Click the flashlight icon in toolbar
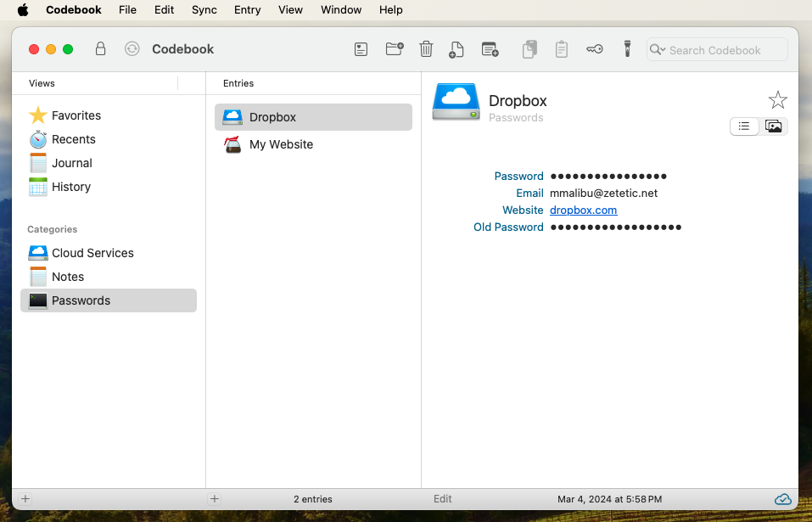812x522 pixels. [627, 48]
